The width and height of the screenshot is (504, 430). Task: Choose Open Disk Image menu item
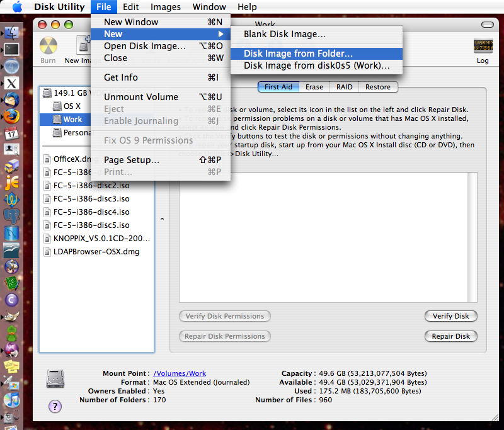coord(161,46)
